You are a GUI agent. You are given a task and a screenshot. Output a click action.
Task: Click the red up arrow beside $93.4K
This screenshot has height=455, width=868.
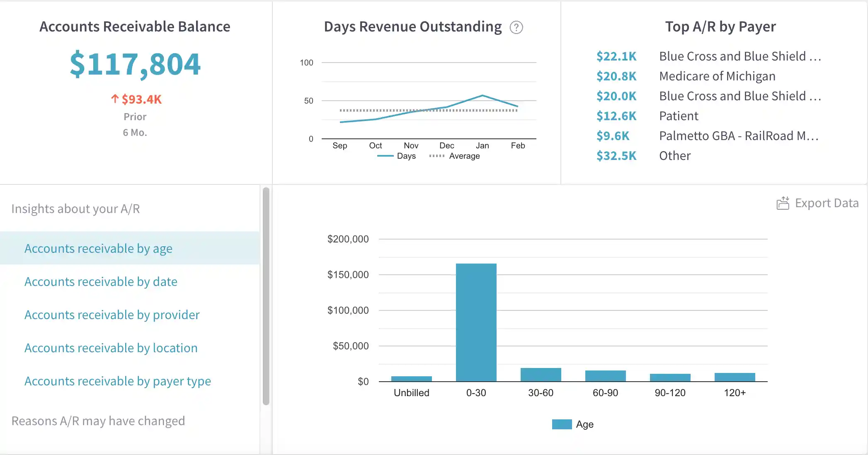point(115,99)
